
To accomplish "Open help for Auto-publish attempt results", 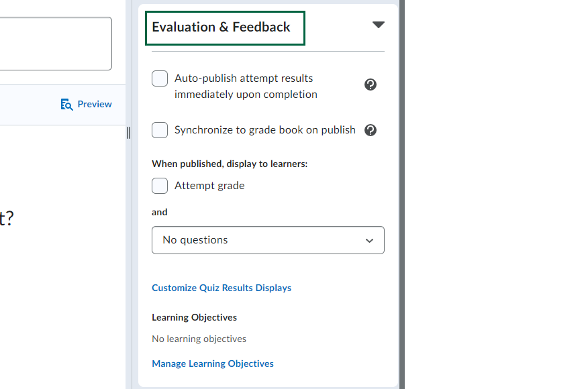I will pyautogui.click(x=371, y=85).
